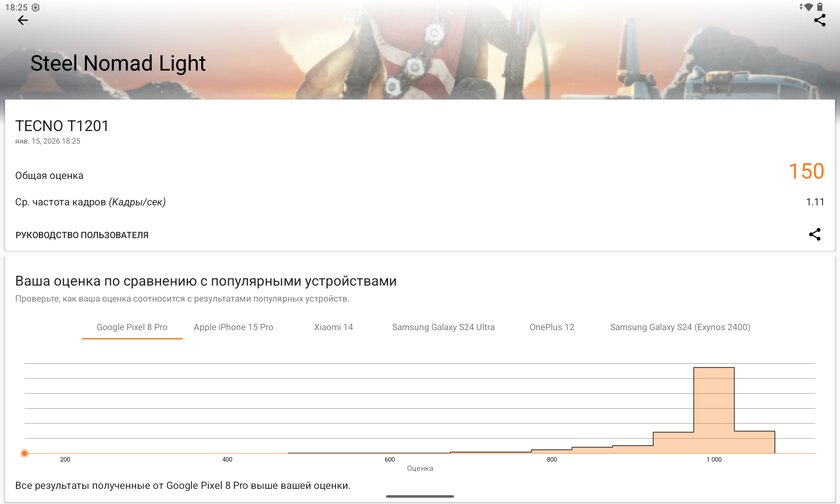
Task: Switch to Apple iPhone 15 Pro tab
Action: point(233,327)
